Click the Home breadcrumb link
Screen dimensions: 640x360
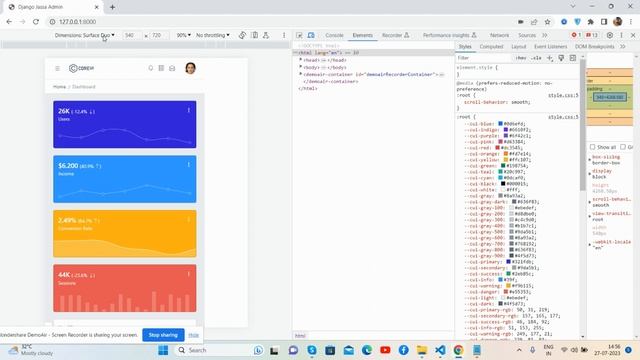click(59, 87)
